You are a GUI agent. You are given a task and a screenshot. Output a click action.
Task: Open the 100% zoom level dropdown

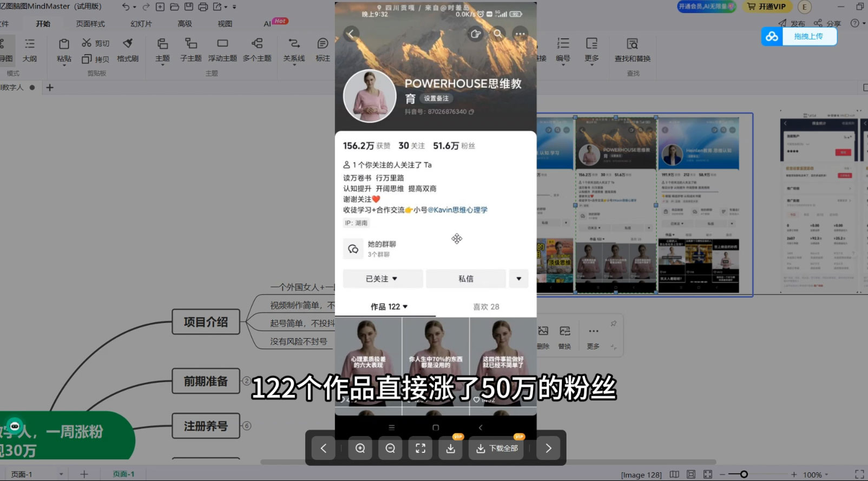pyautogui.click(x=816, y=475)
